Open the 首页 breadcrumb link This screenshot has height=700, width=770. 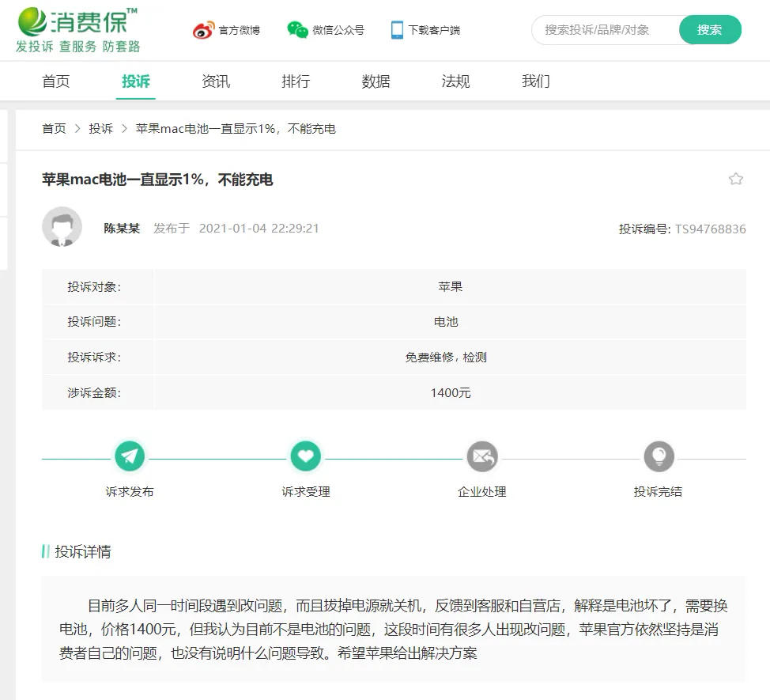[x=54, y=128]
